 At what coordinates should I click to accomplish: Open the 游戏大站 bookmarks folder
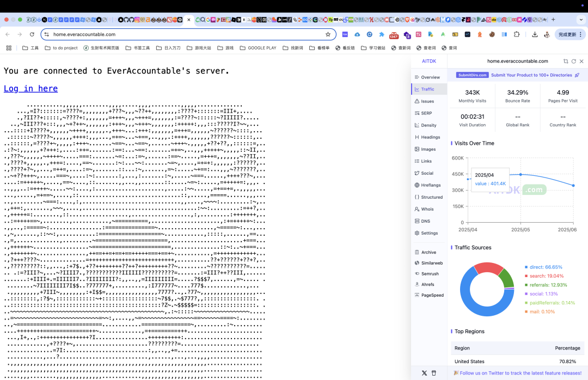pos(199,48)
